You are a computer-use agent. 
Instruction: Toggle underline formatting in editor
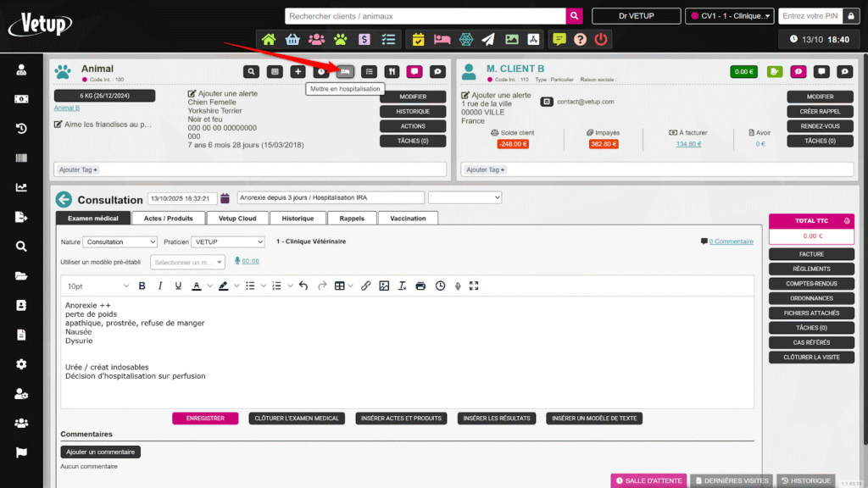click(178, 286)
